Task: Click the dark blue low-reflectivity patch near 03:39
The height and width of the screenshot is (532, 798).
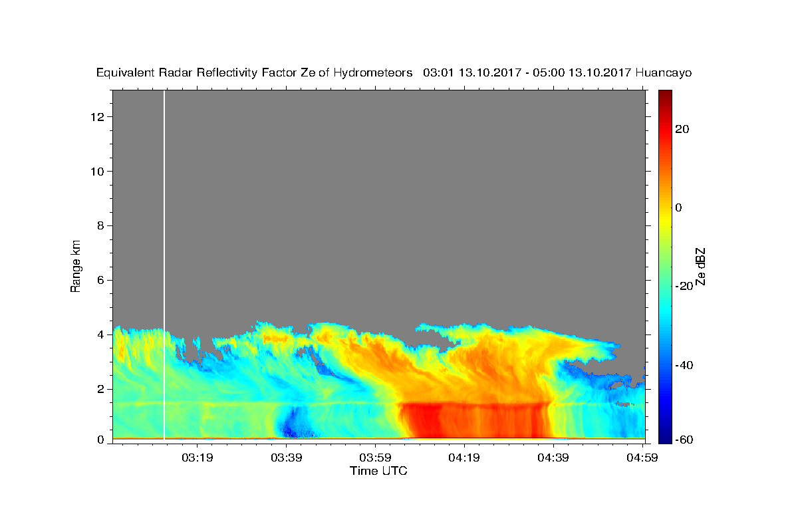Action: pos(290,424)
